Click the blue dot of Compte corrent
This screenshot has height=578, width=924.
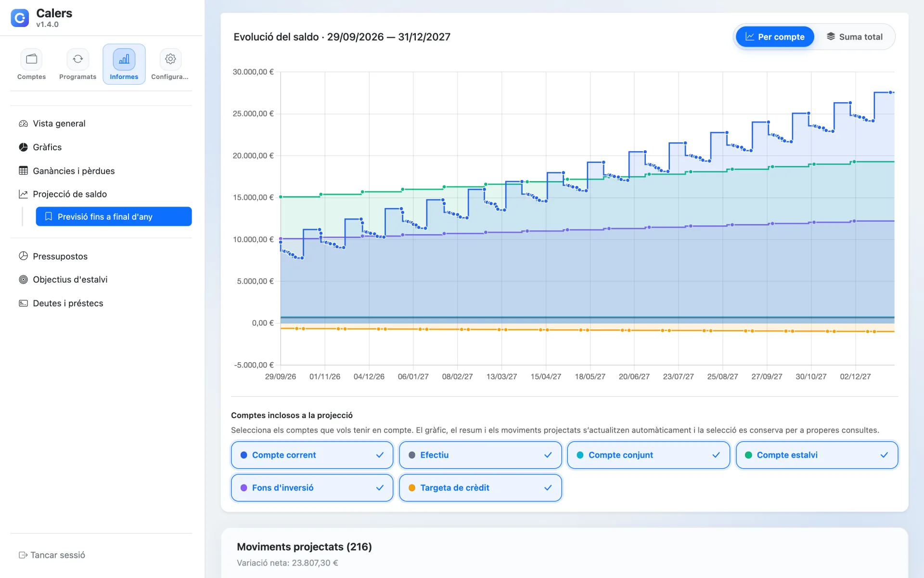[244, 455]
